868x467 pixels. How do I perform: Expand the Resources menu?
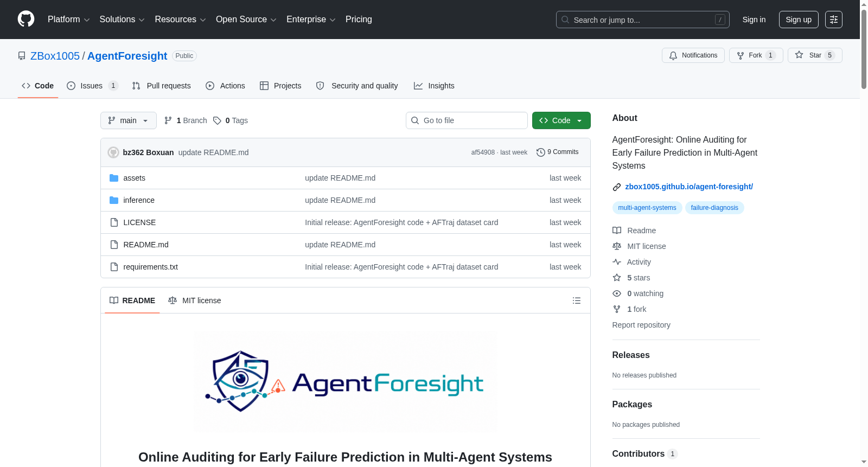[180, 20]
